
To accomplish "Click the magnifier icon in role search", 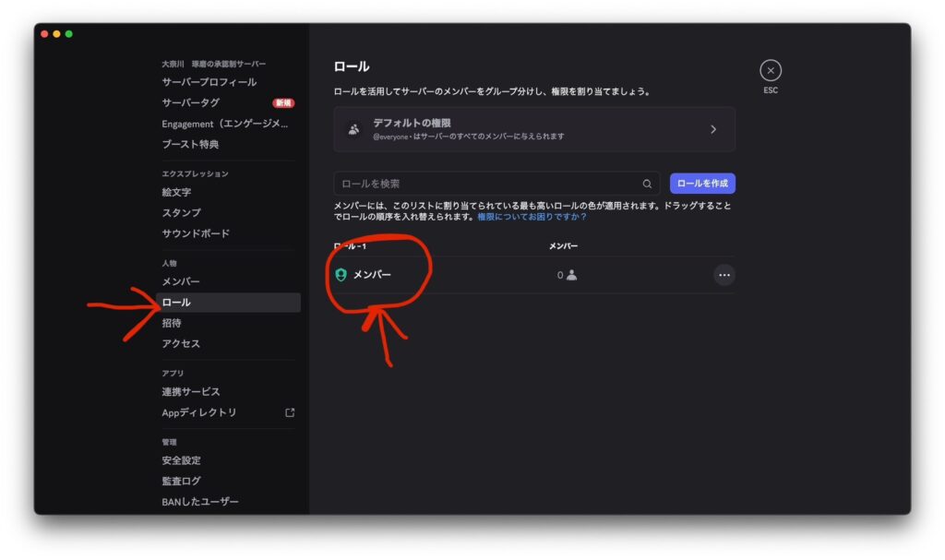I will tap(647, 184).
